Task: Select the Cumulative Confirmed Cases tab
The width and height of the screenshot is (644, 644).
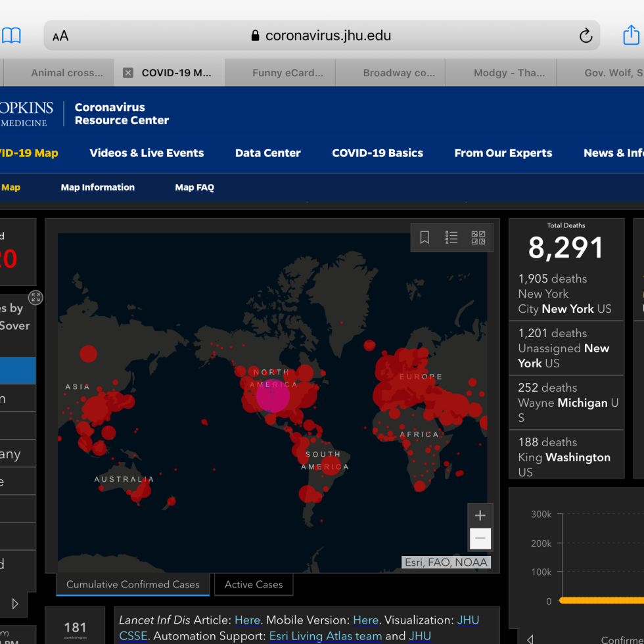Action: (x=133, y=584)
